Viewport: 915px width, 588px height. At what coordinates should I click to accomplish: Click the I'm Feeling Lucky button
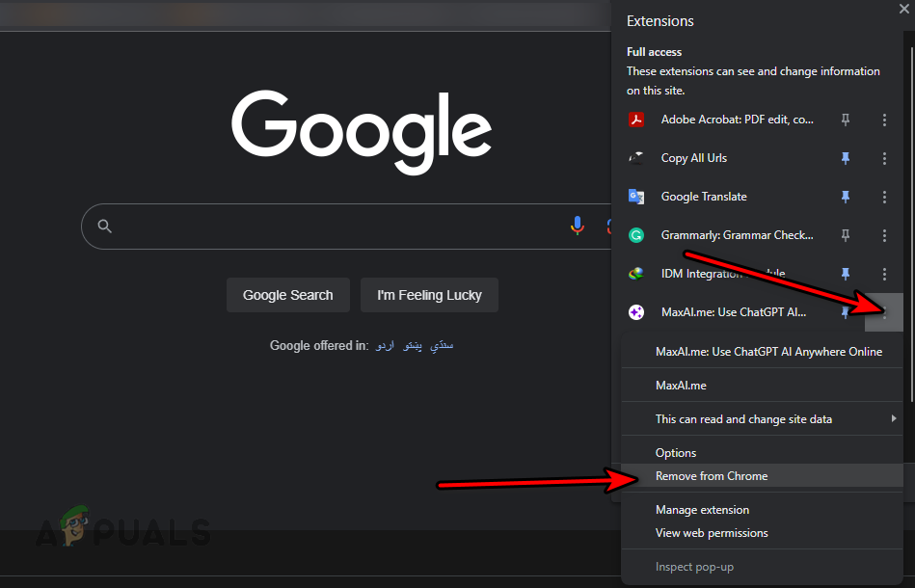tap(428, 295)
